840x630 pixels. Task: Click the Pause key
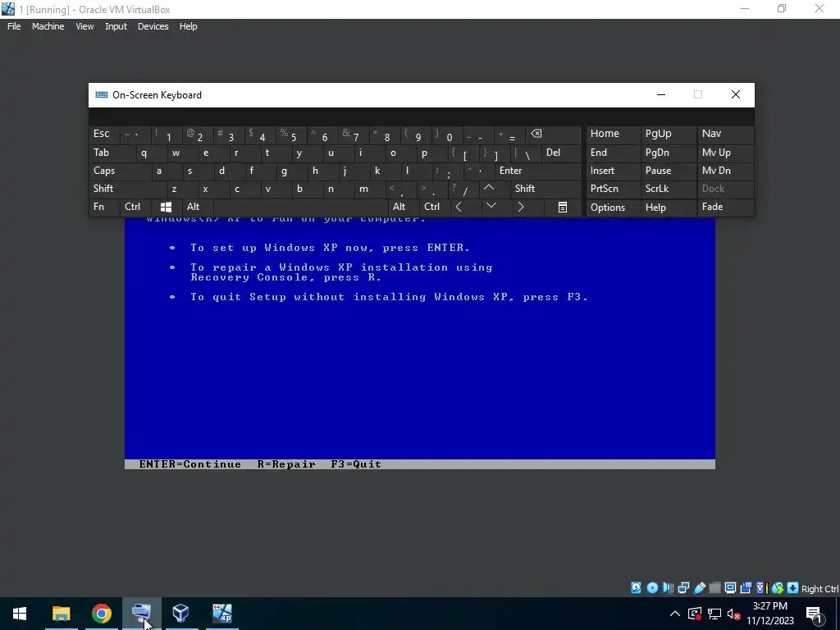point(668,171)
